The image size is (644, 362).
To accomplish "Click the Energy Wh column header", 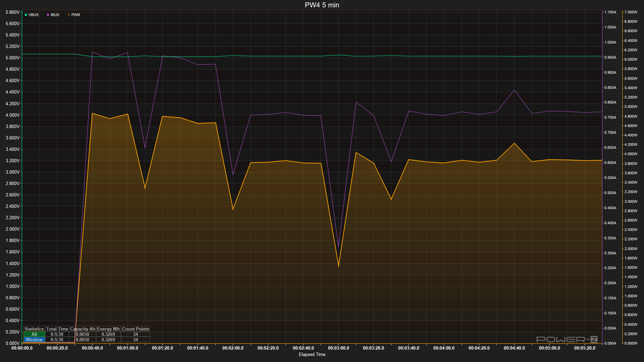I will (108, 329).
